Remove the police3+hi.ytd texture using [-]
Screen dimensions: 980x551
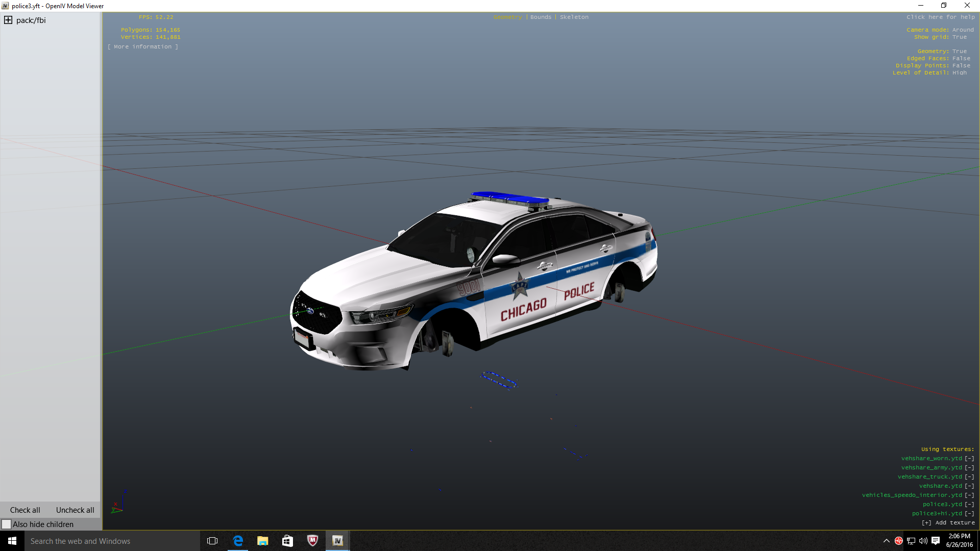[969, 514]
